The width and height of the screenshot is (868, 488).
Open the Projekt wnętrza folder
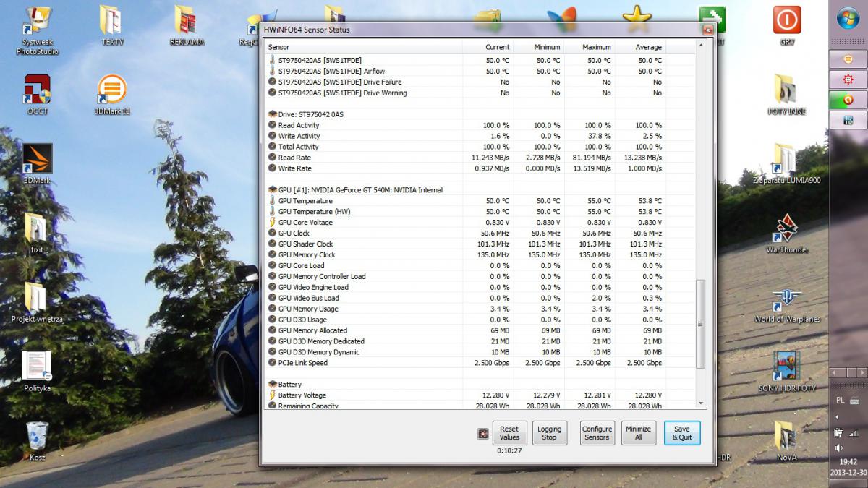coord(37,302)
